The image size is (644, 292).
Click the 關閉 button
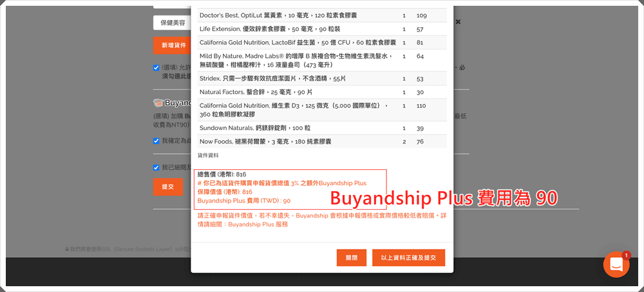coord(351,257)
